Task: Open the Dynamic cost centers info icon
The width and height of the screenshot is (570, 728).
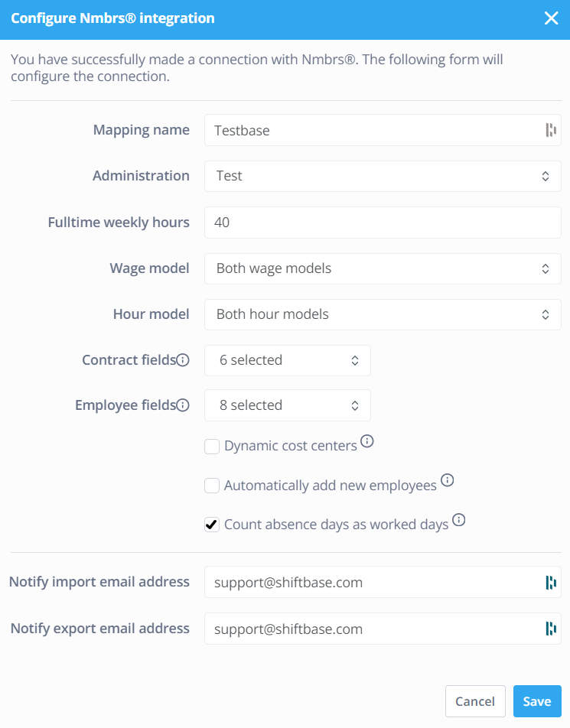Action: [366, 440]
